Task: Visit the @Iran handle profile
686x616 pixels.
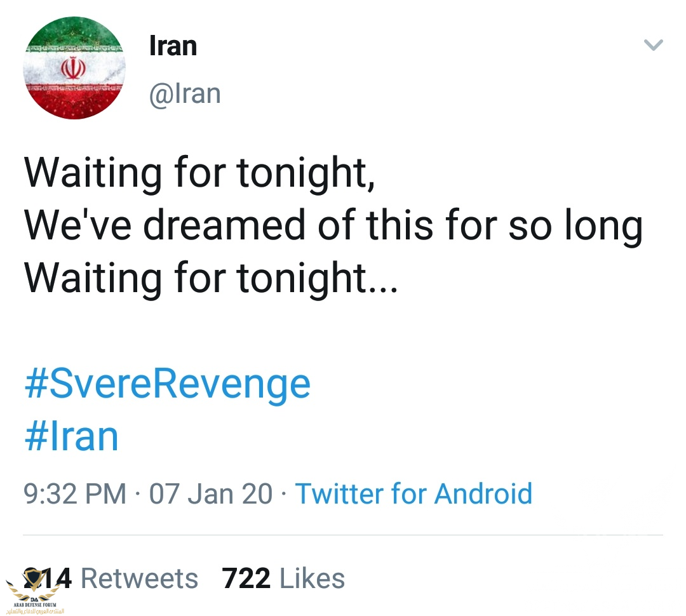Action: pyautogui.click(x=185, y=94)
